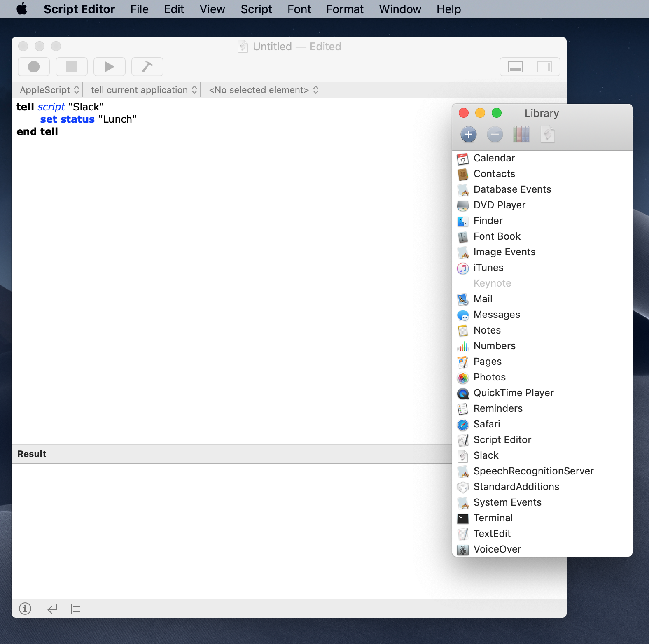This screenshot has width=649, height=644.
Task: Remove a library item with the minus button
Action: coord(495,134)
